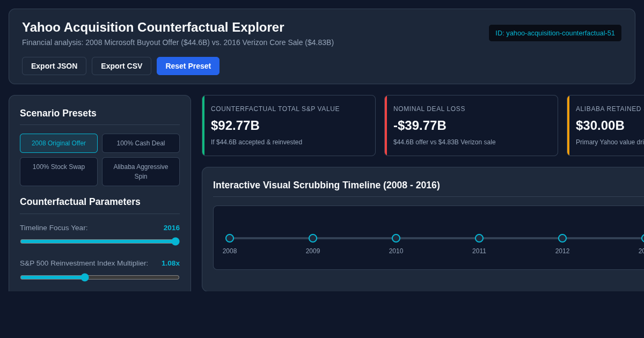Click the Scenario Presets heading
This screenshot has width=644, height=338.
pyautogui.click(x=58, y=113)
